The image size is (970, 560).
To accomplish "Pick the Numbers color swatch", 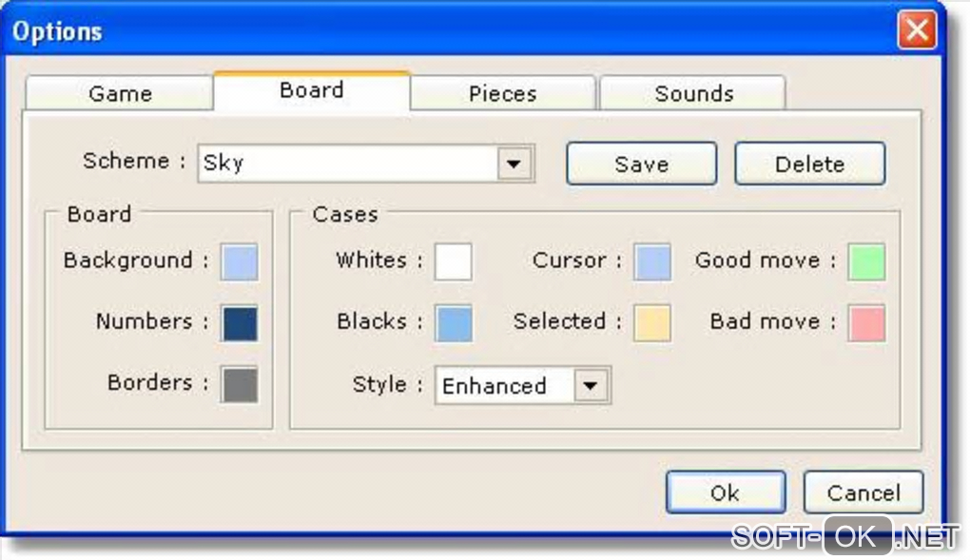I will tap(240, 323).
